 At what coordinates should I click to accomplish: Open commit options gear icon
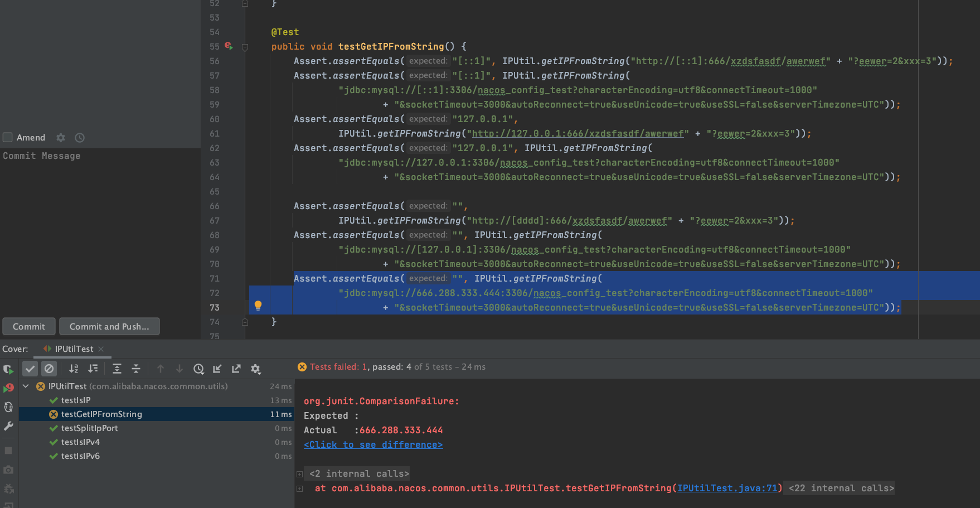[61, 137]
